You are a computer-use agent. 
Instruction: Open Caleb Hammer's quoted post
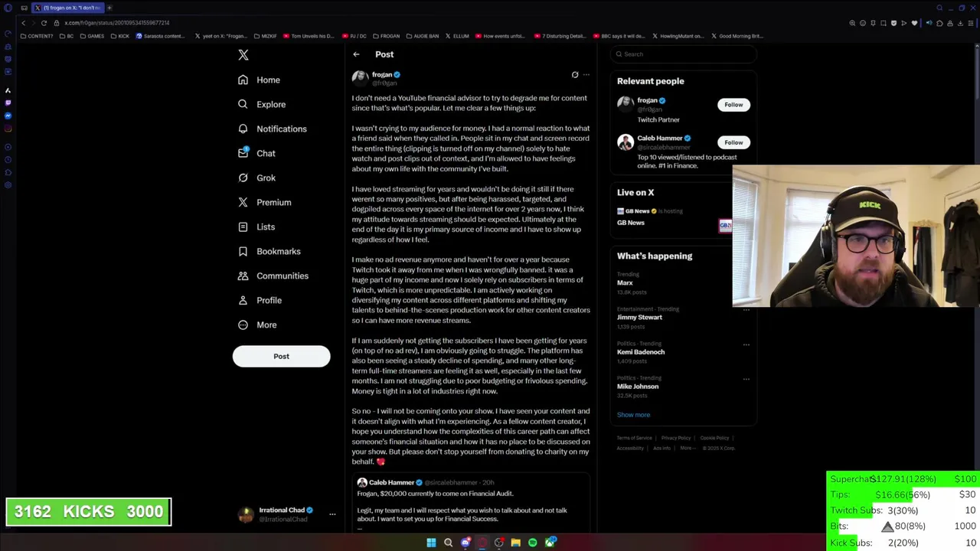471,504
